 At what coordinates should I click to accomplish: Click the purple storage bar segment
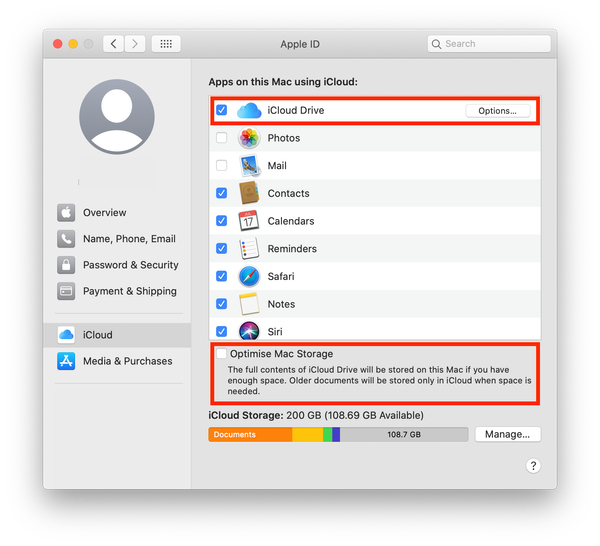coord(336,435)
